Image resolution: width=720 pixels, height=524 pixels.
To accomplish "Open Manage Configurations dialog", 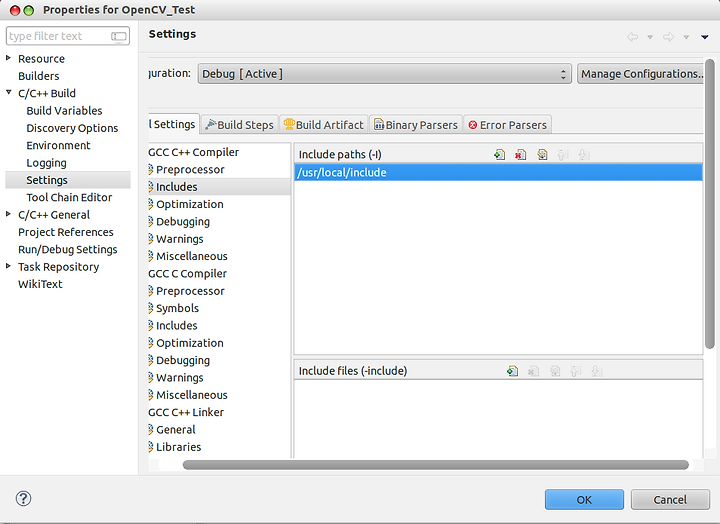I will click(641, 74).
